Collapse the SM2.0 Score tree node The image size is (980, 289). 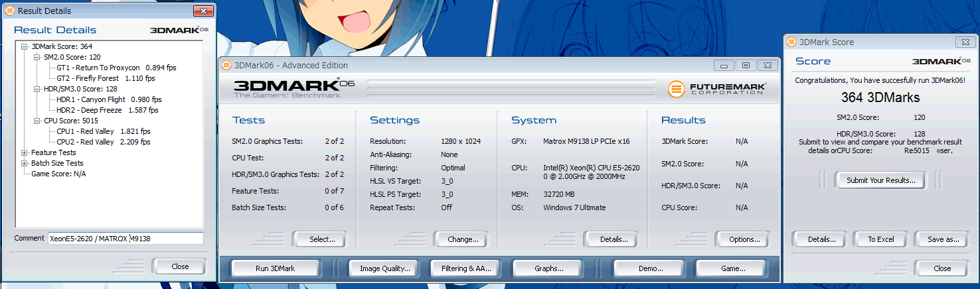point(37,57)
